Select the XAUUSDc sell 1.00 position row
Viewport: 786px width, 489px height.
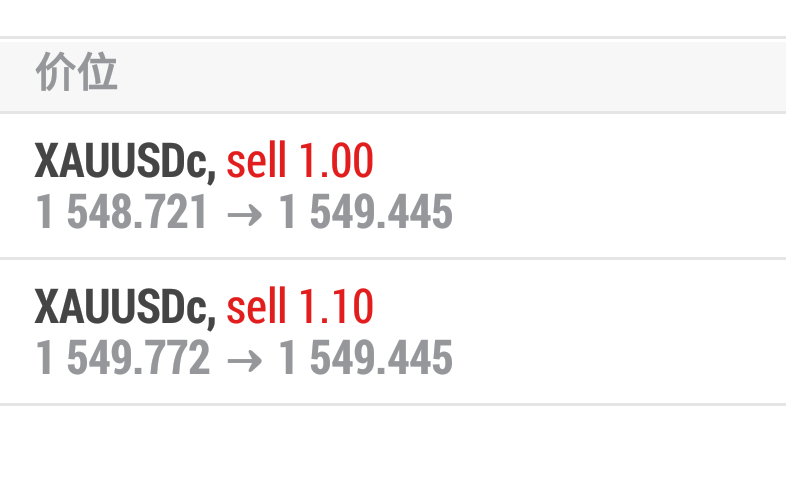(393, 186)
